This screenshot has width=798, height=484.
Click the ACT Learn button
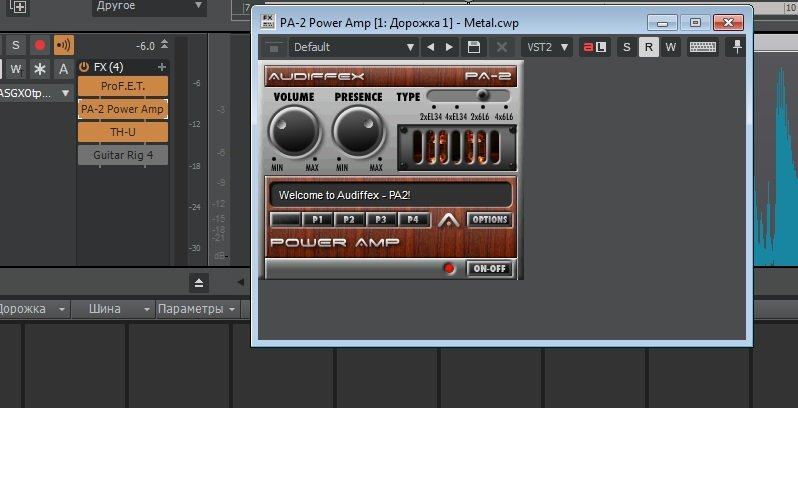[595, 47]
